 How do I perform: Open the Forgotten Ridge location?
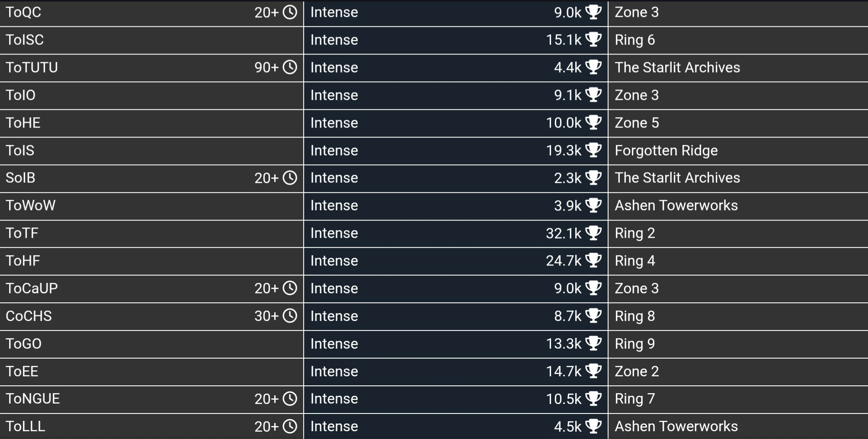pos(666,151)
